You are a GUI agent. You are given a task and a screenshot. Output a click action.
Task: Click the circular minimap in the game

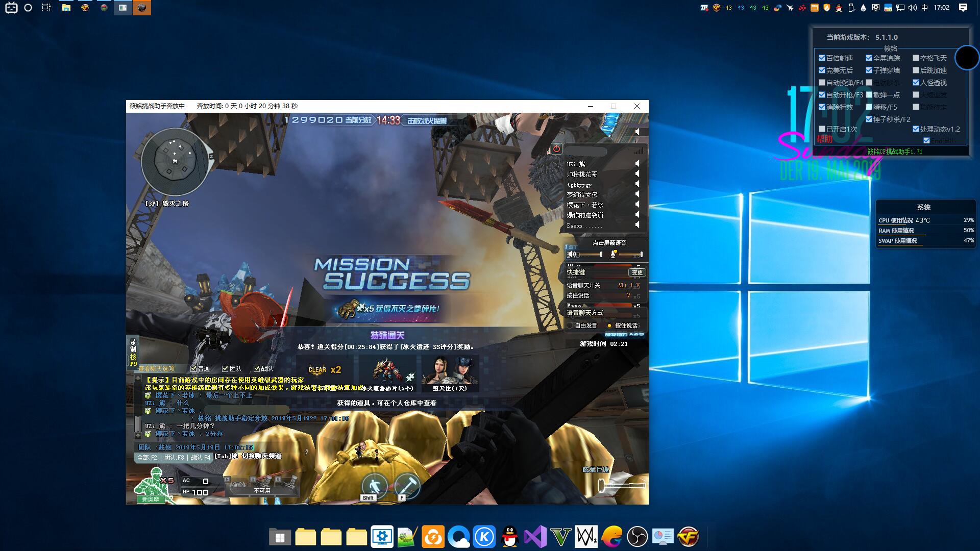click(175, 162)
